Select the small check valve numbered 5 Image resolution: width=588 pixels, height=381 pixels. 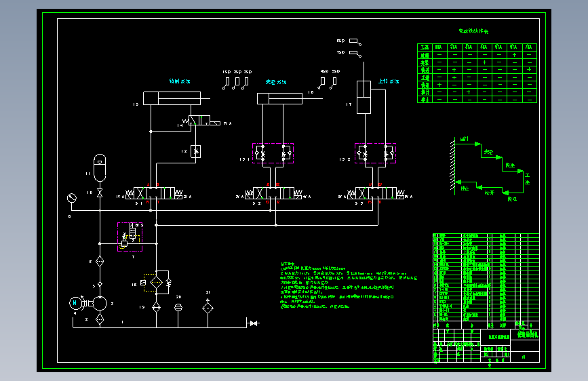coord(100,284)
